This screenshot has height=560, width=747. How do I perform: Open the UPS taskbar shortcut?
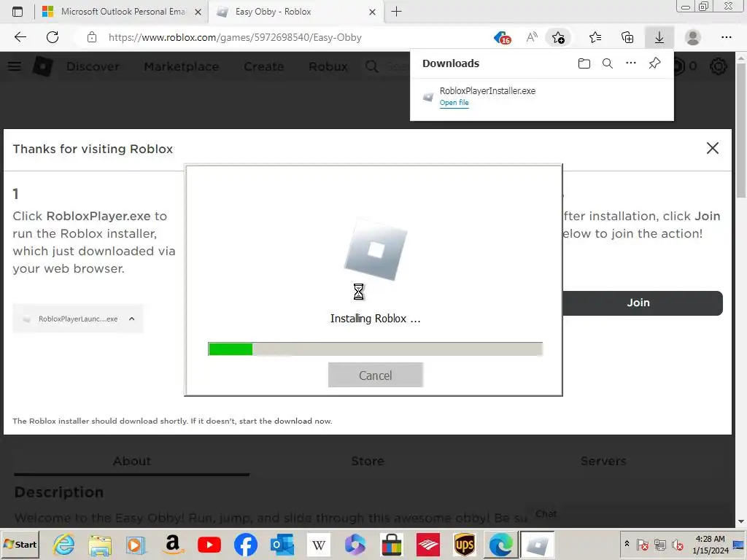pyautogui.click(x=465, y=544)
